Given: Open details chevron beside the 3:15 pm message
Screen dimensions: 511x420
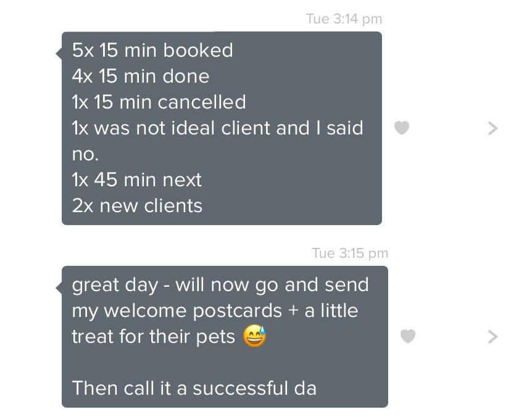Looking at the screenshot, I should point(492,337).
